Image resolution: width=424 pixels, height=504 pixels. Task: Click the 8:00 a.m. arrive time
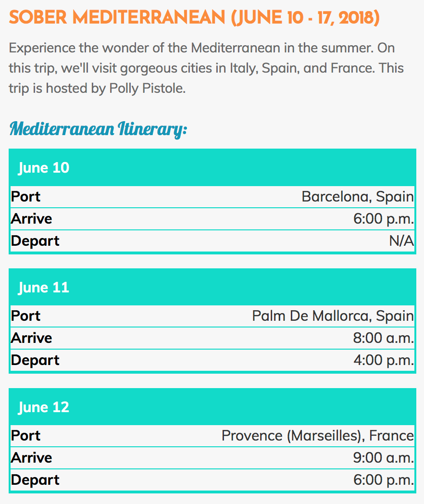pos(384,338)
